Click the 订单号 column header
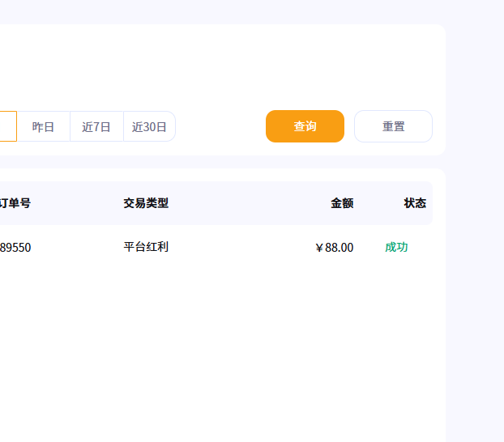The width and height of the screenshot is (504, 442). tap(15, 203)
